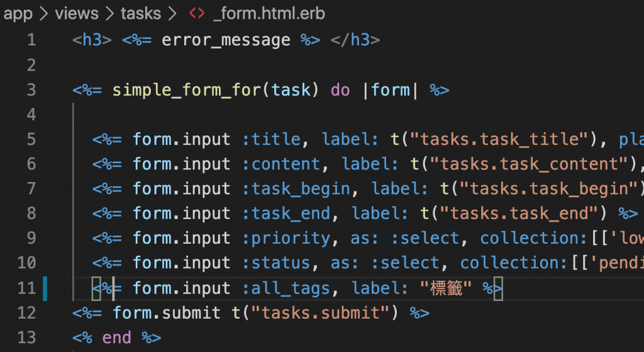Click the :status symbol on line 10
The image size is (644, 352).
pyautogui.click(x=277, y=263)
